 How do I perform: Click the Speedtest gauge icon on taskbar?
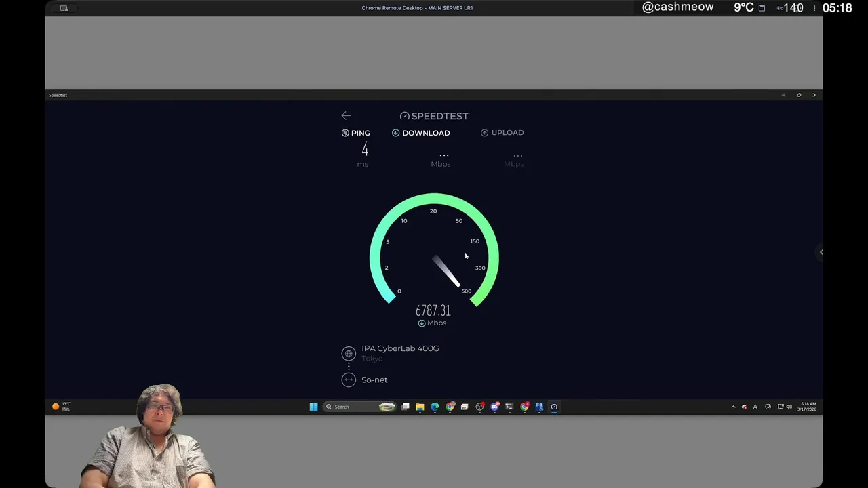554,407
